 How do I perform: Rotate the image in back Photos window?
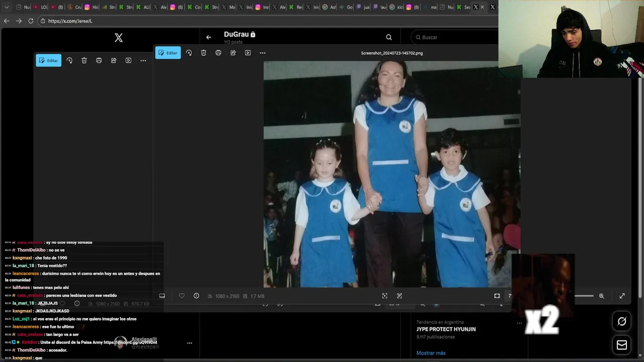pyautogui.click(x=69, y=60)
